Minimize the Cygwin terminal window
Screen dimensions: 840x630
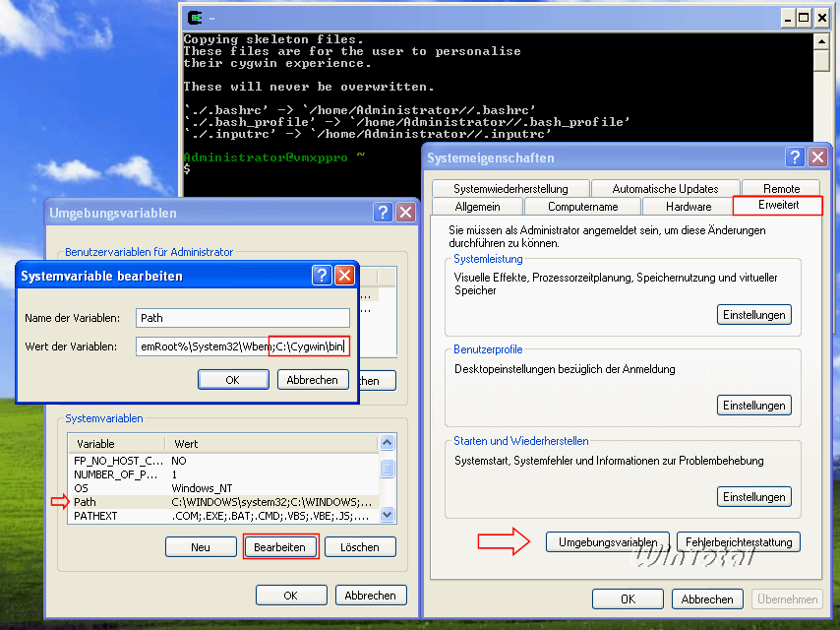787,19
